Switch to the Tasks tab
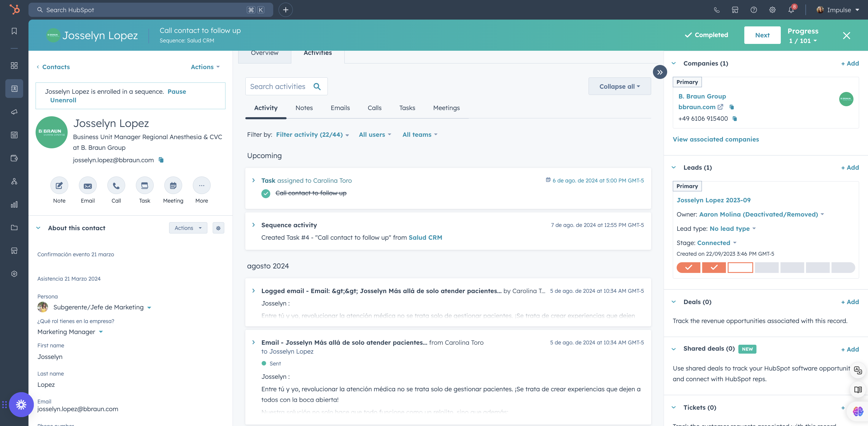The image size is (868, 426). (x=407, y=108)
